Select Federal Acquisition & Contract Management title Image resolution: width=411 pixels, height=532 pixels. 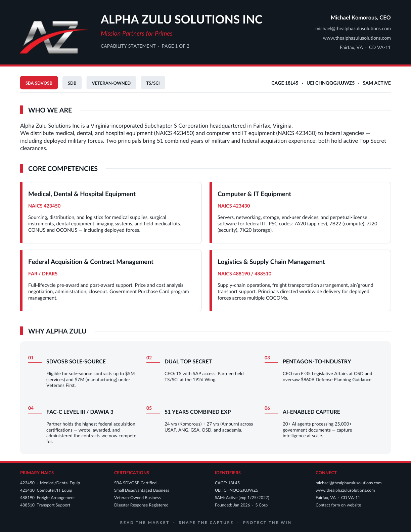(x=91, y=262)
